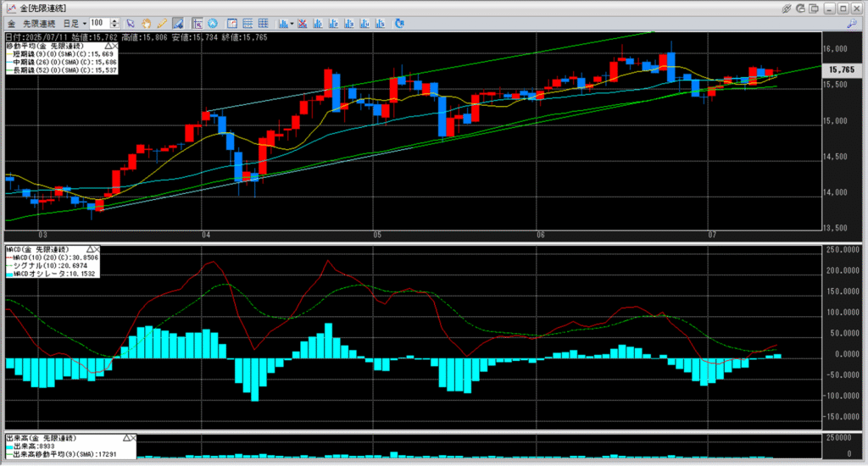This screenshot has width=868, height=466.
Task: Click the 04 month axis label
Action: pos(206,236)
